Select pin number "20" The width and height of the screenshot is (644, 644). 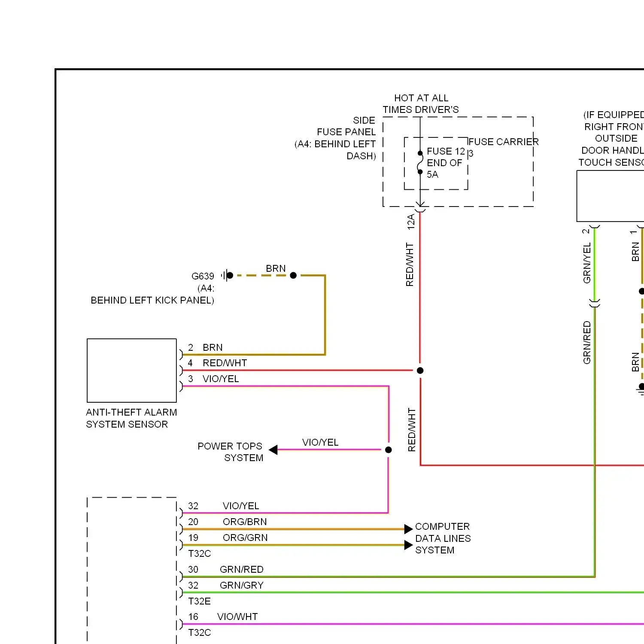point(193,522)
